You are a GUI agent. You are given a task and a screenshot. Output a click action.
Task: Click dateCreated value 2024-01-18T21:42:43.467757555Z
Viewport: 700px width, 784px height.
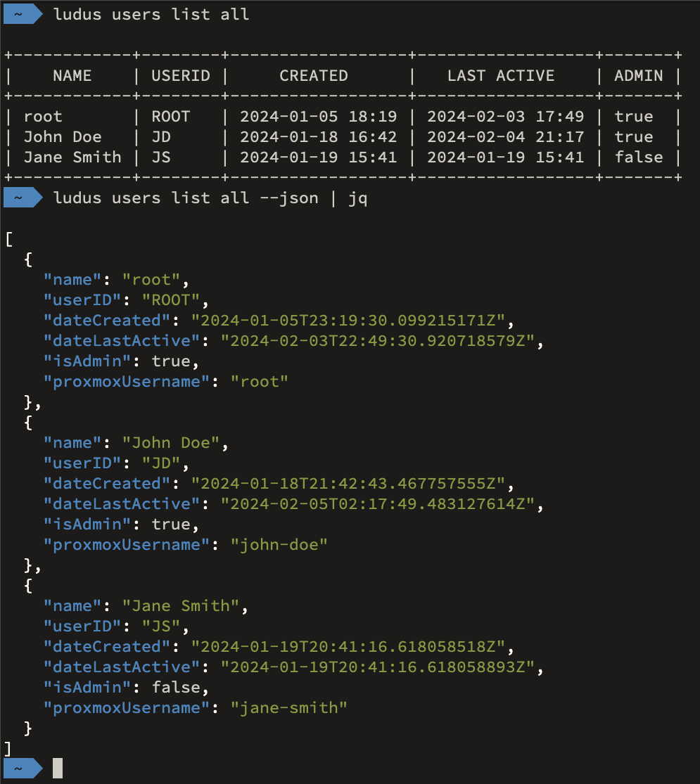(348, 484)
